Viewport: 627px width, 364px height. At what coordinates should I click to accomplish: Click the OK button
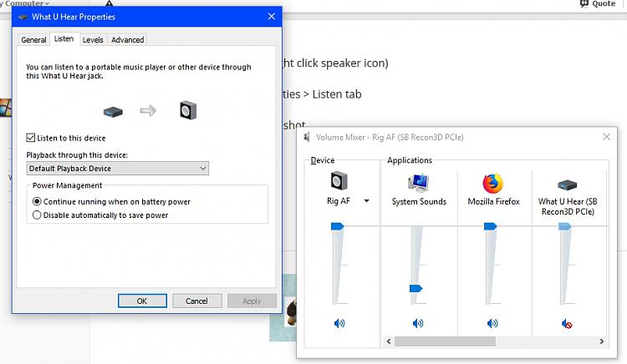(x=142, y=301)
